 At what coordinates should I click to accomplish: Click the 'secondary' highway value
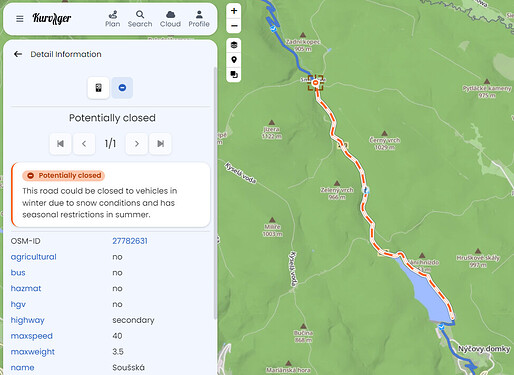pos(133,320)
